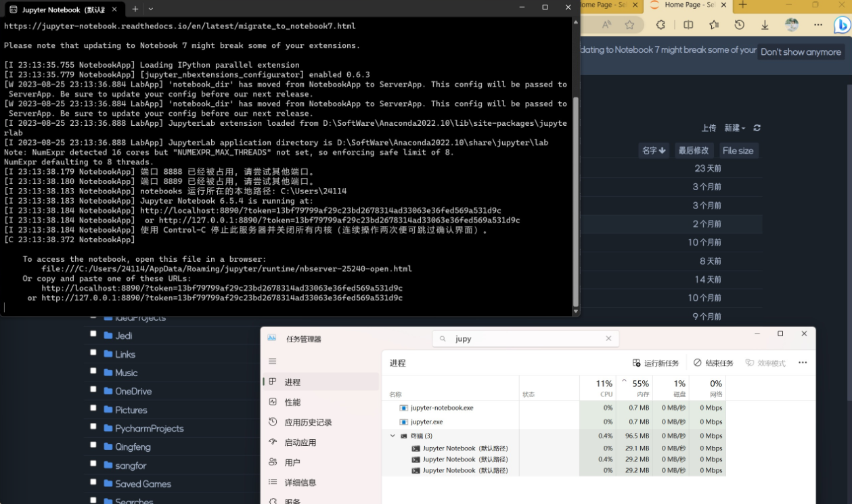Refresh the Jupyter notebook file list
The width and height of the screenshot is (852, 504).
(x=757, y=128)
